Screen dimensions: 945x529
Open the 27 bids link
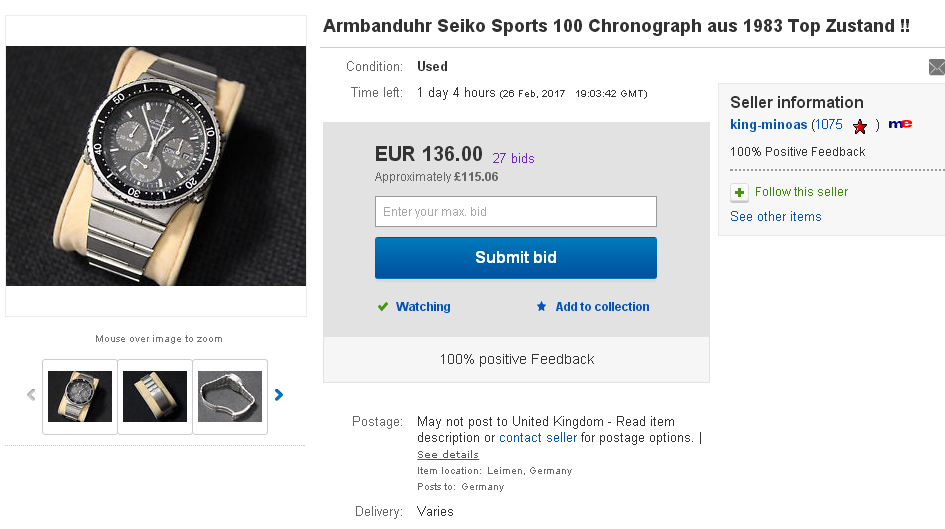513,158
